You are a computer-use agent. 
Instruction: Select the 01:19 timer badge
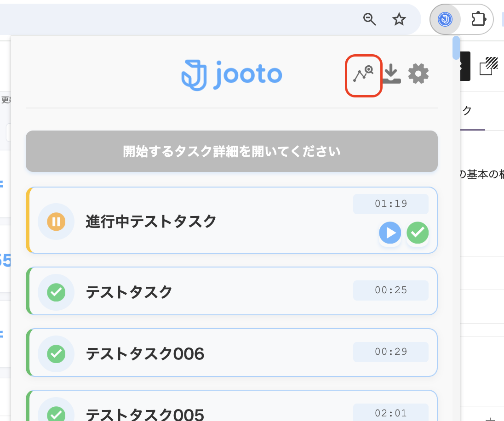[391, 204]
